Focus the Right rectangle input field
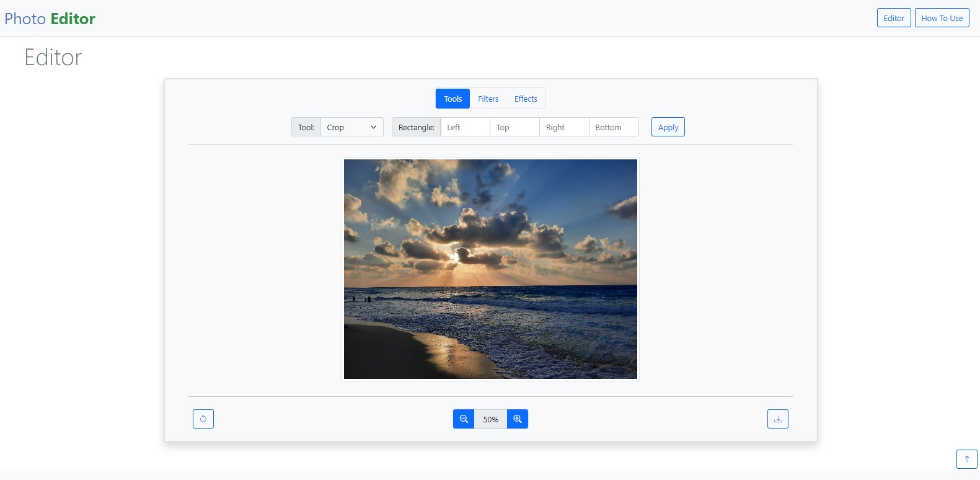Screen dimensions: 980x480 (565, 127)
